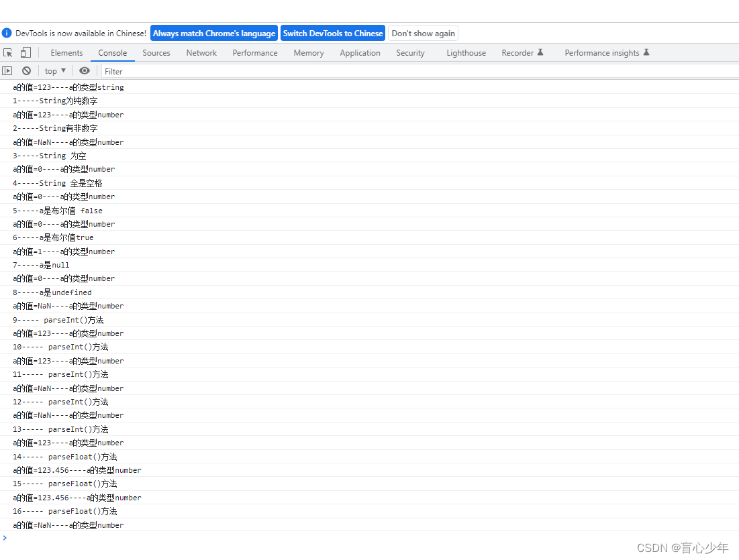Viewport: 739px width, 560px height.
Task: Select log line '1-----String为纯数字'
Action: click(55, 101)
